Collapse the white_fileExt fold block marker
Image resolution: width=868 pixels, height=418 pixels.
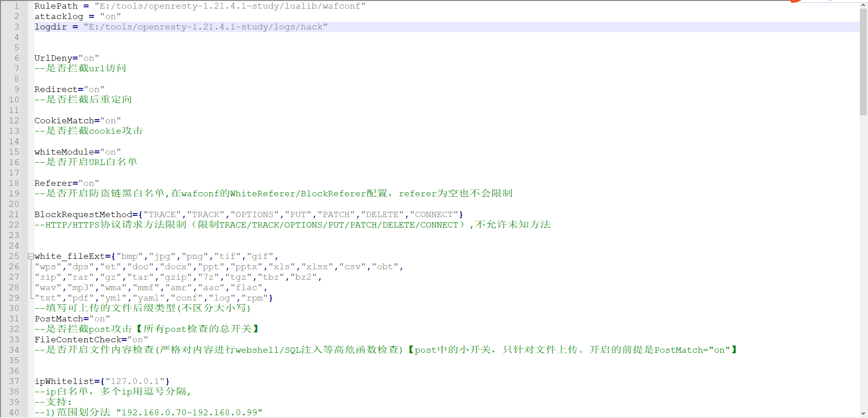coord(31,257)
